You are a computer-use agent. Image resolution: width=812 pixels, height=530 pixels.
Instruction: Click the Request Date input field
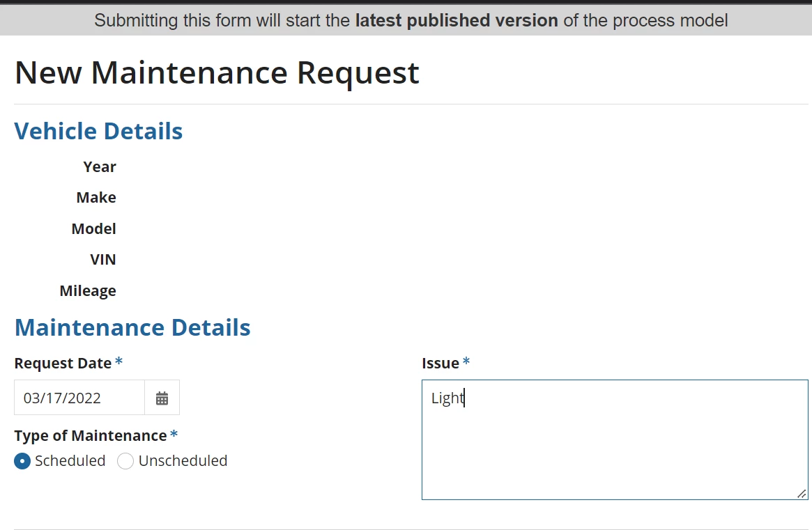[x=79, y=398]
